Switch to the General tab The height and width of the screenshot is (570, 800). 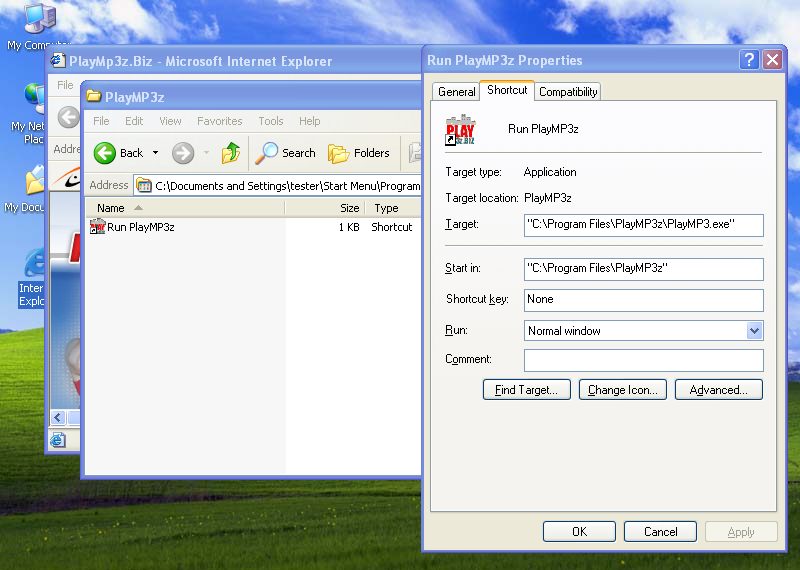click(456, 92)
